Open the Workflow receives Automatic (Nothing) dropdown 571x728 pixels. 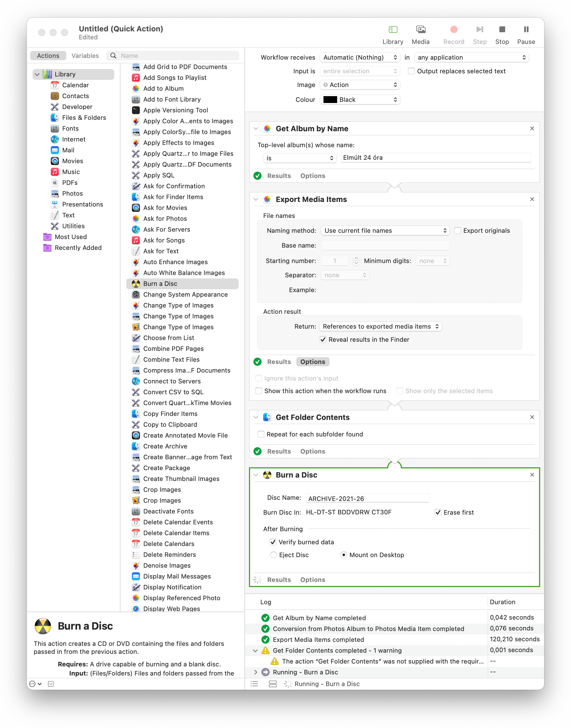point(360,57)
